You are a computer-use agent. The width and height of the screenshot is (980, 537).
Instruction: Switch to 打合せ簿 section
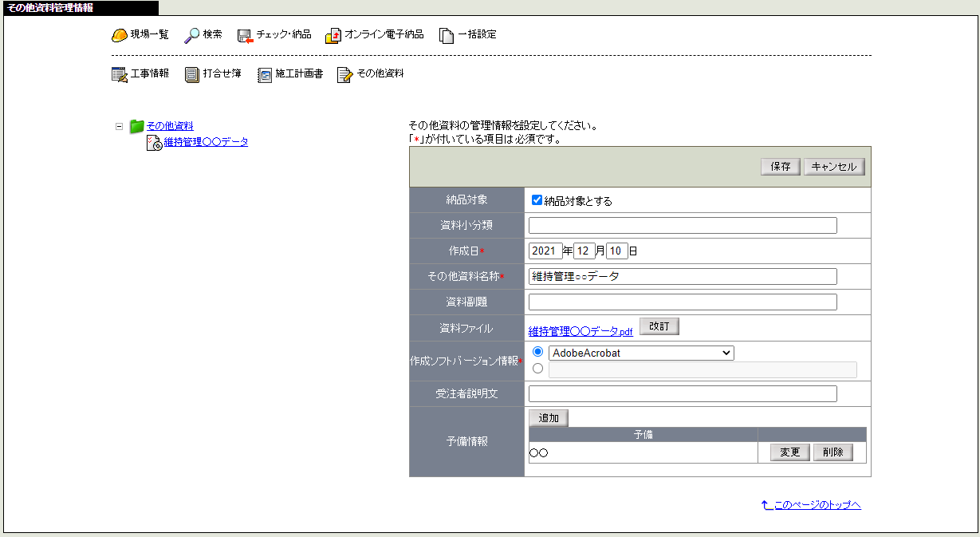pos(222,73)
